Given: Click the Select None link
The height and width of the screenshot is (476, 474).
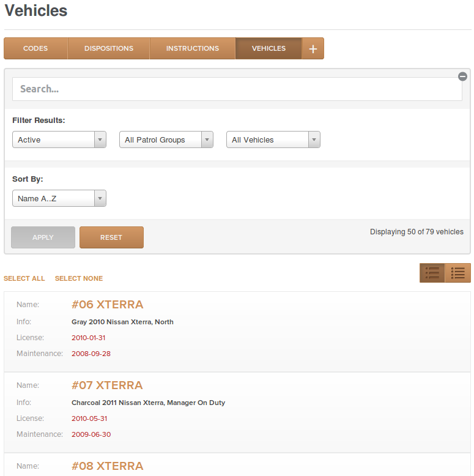Looking at the screenshot, I should (x=79, y=278).
